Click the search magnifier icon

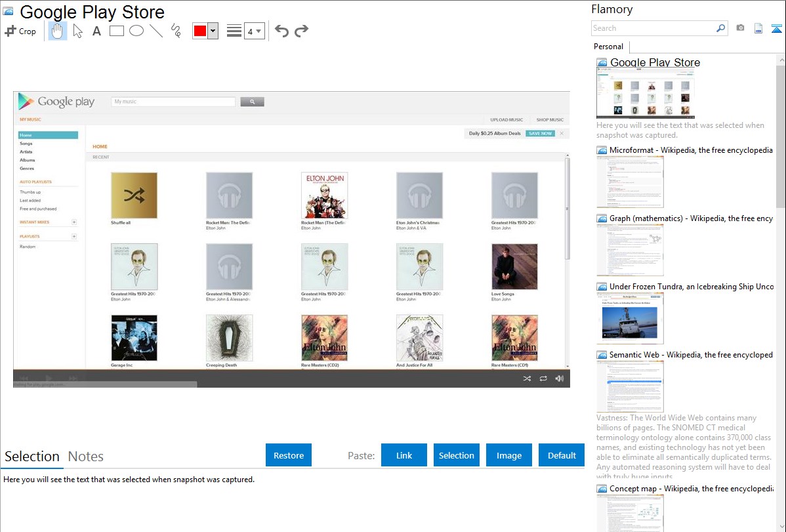pyautogui.click(x=721, y=28)
